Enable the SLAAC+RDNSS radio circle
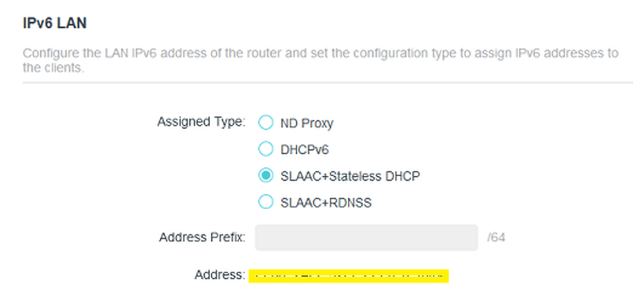This screenshot has width=644, height=301. [266, 202]
